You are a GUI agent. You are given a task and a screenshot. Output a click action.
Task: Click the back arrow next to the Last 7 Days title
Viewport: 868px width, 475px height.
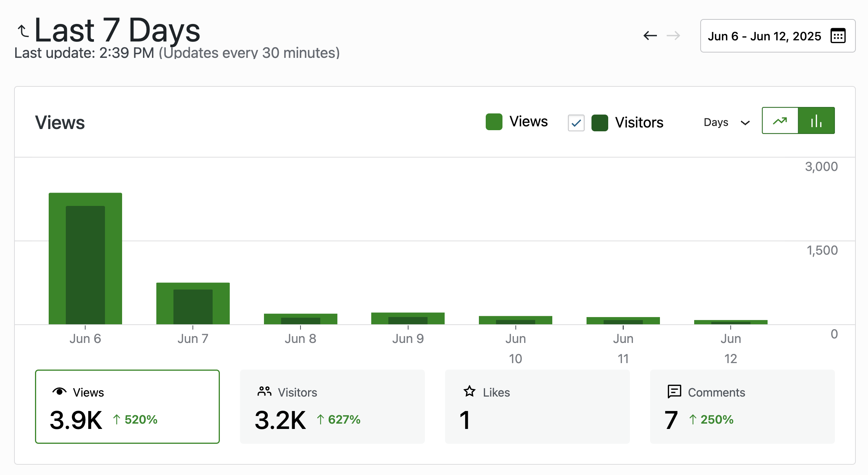(x=23, y=31)
